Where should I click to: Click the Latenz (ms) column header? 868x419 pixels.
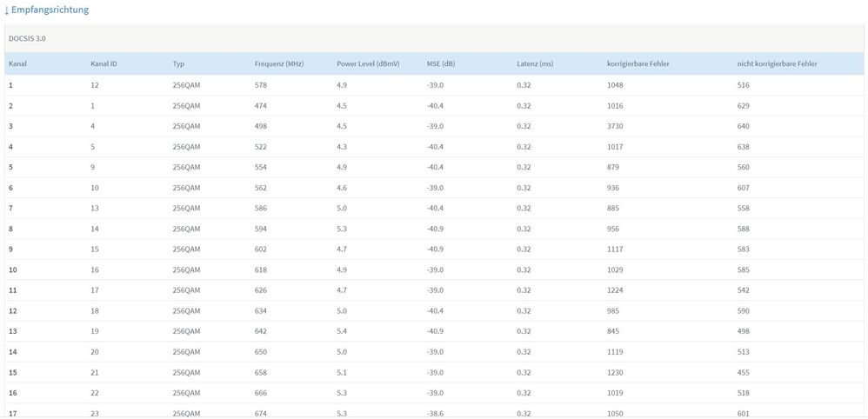tap(535, 64)
